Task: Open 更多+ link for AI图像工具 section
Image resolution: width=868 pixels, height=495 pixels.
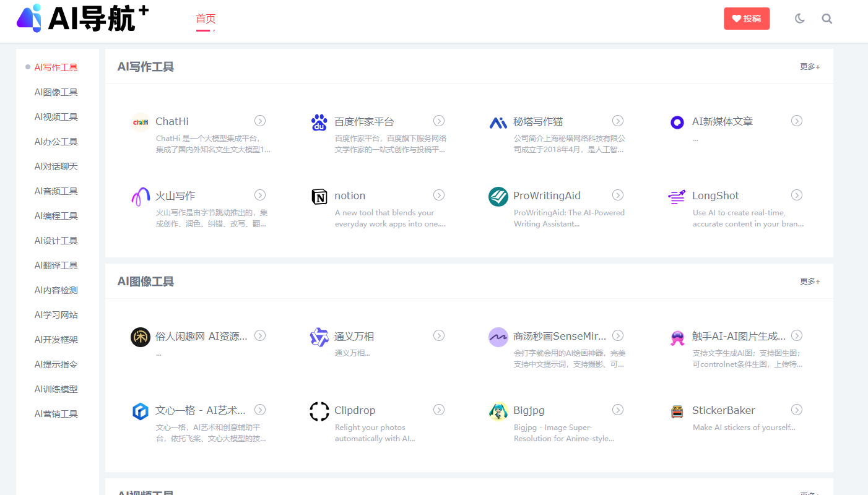Action: (809, 281)
